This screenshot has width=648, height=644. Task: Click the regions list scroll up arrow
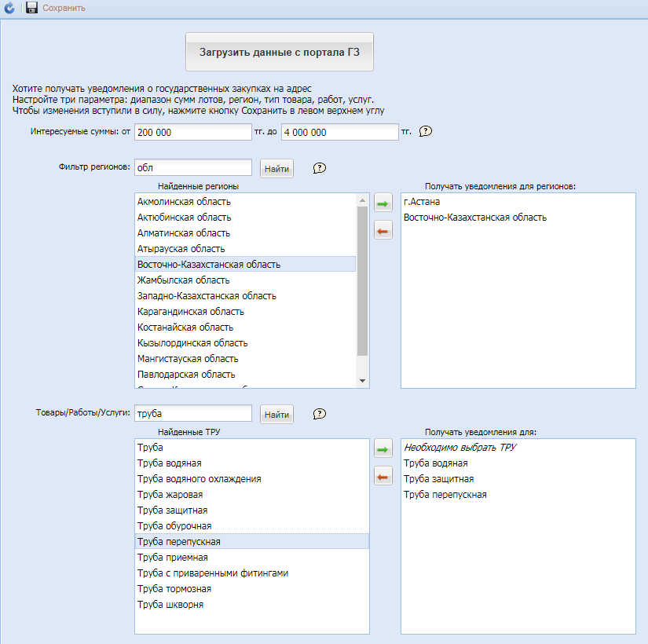[x=362, y=200]
